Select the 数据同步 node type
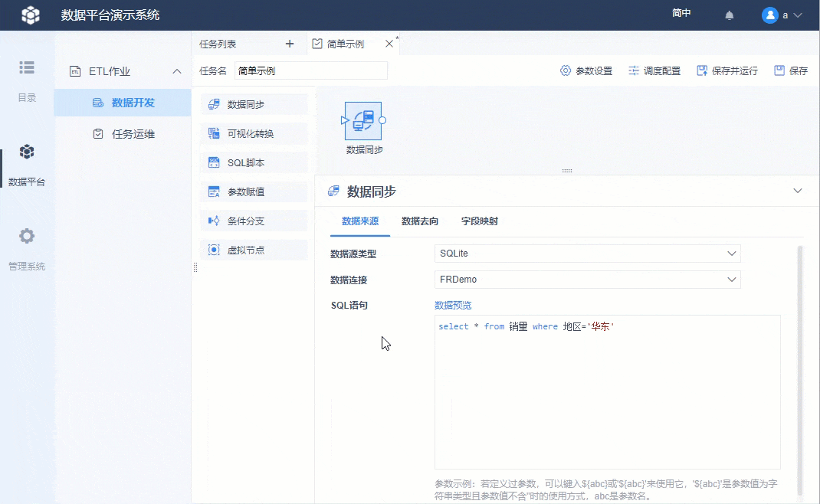This screenshot has height=504, width=820. coord(254,105)
